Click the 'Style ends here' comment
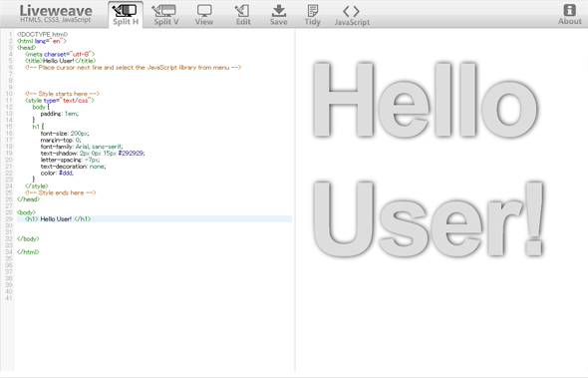This screenshot has height=378, width=588. 61,192
